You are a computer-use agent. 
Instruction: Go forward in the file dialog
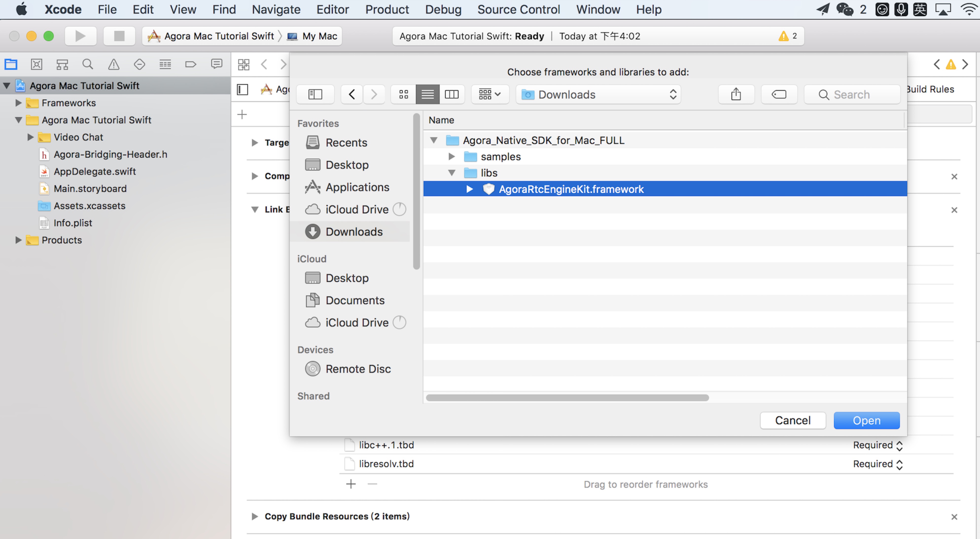(x=374, y=94)
